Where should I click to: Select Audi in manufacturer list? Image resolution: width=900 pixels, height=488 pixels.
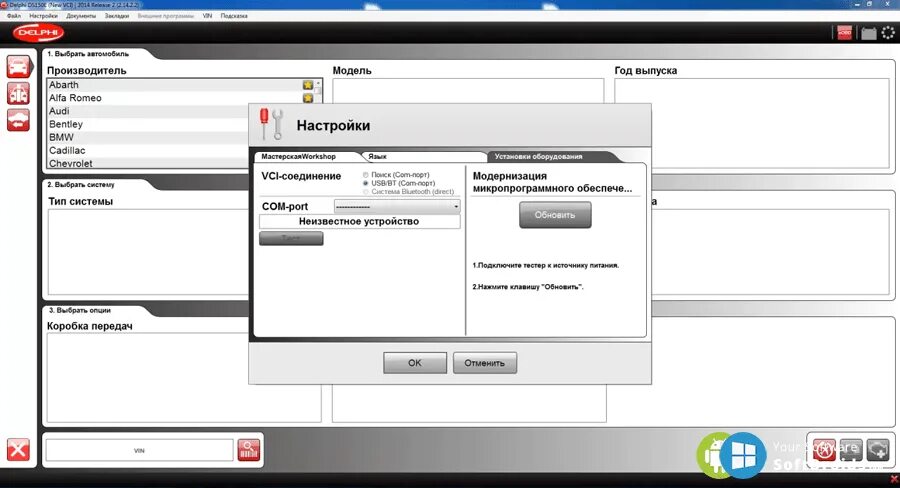148,111
